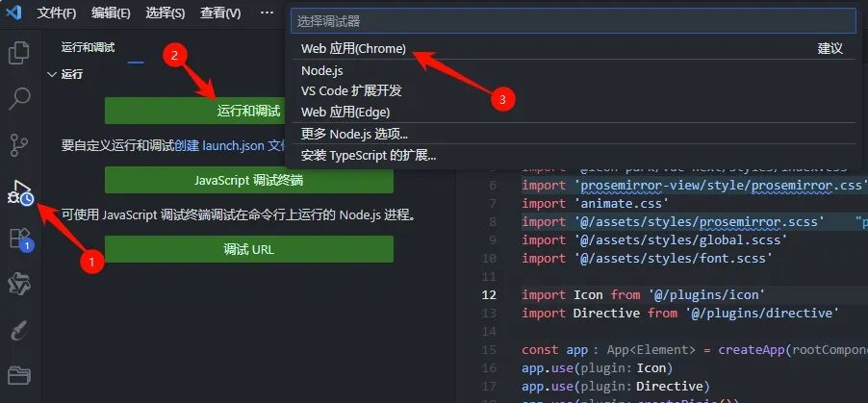Select VS Code 扩展开发 option
Image resolution: width=868 pixels, height=403 pixels.
click(573, 90)
